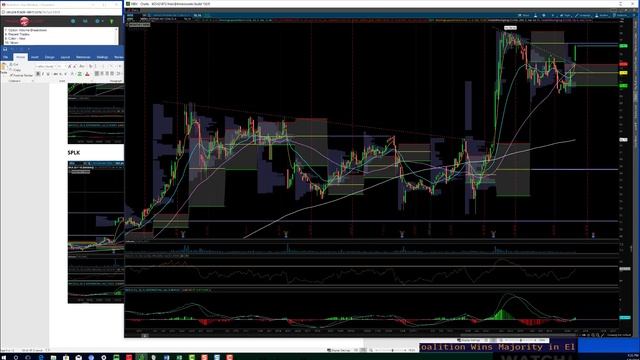Click the Save icon in Word's quick access bar

point(5,49)
